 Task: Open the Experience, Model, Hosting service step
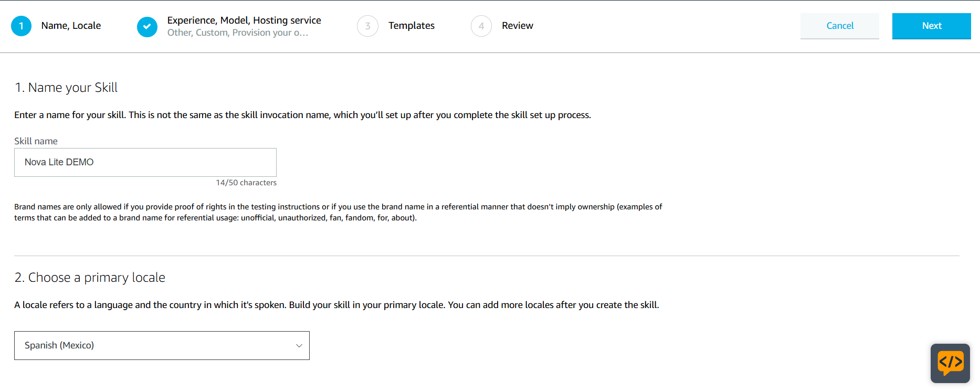pos(244,20)
